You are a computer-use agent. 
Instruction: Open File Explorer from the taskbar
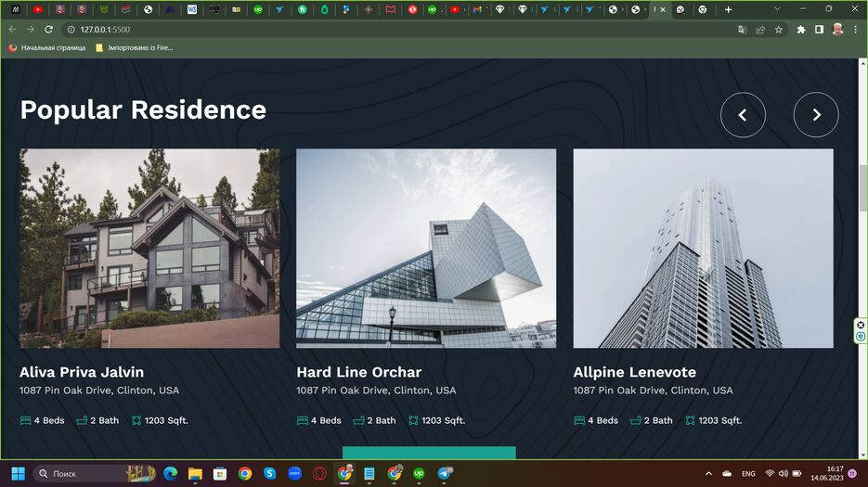(x=195, y=474)
